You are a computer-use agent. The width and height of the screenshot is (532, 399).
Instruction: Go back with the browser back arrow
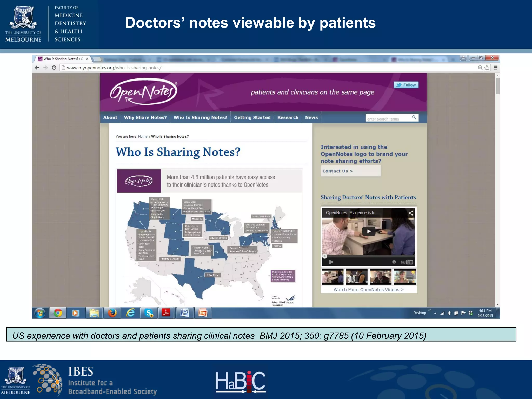[37, 68]
